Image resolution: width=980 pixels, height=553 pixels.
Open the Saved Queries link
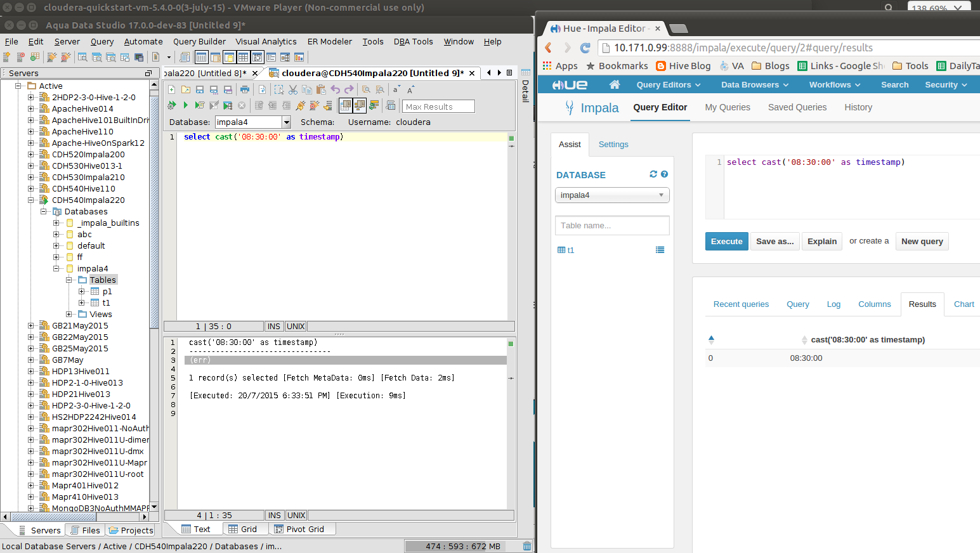point(797,108)
